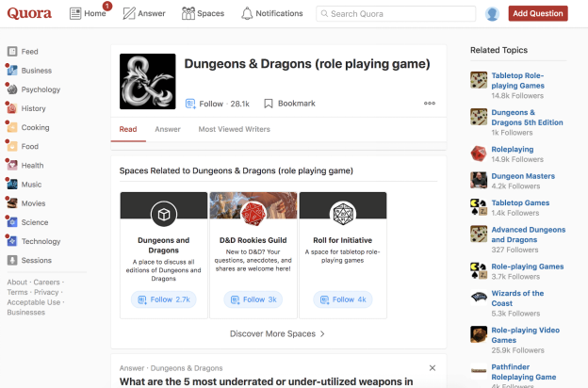Screen dimensions: 588x388
Task: Click the Role-playing Video Games thumbnail
Action: tap(479, 334)
